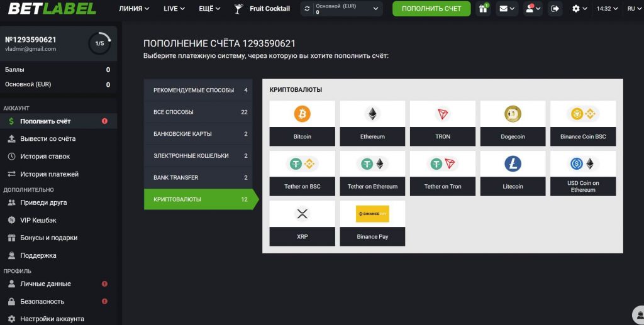Click the Fruit Cocktail glass icon
Screen dimensions: 644x325
click(238, 9)
